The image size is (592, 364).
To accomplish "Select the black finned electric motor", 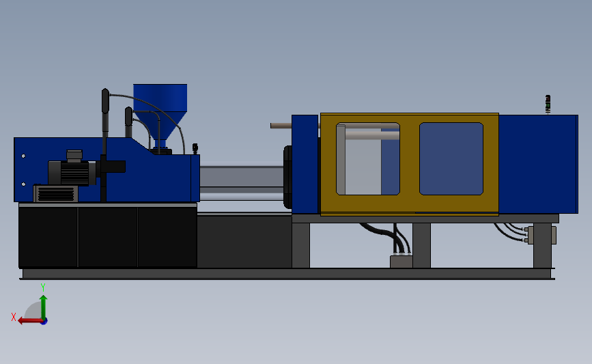I will [72, 173].
